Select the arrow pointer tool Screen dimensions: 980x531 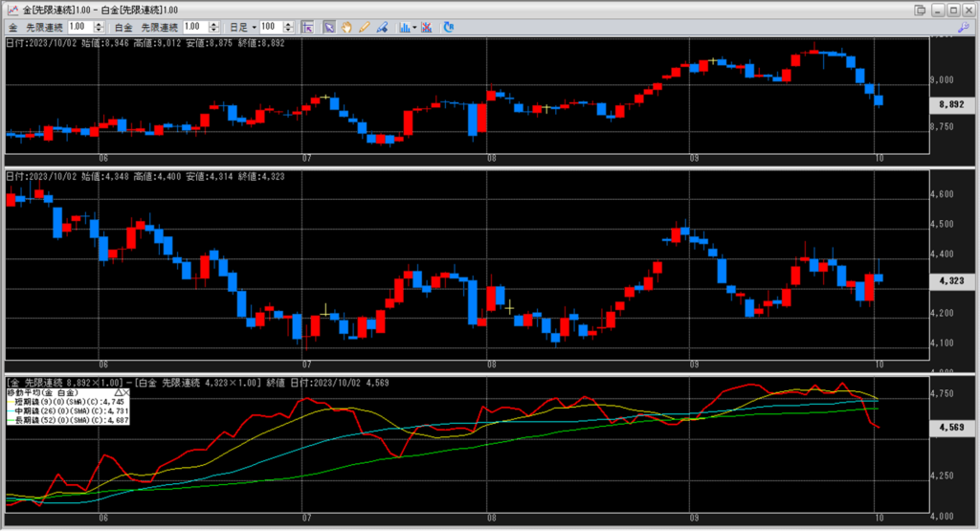click(329, 27)
